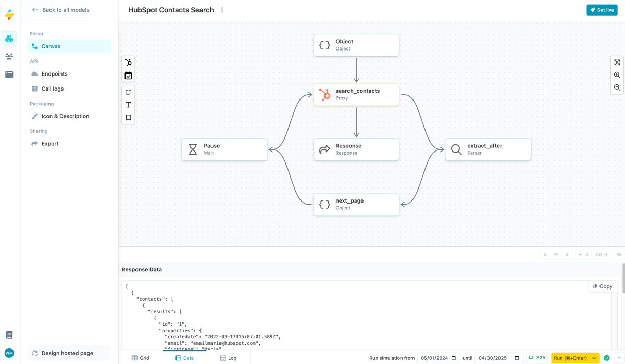Open the start date calendar picker 05/01/2024
This screenshot has width=625, height=364.
pyautogui.click(x=454, y=358)
